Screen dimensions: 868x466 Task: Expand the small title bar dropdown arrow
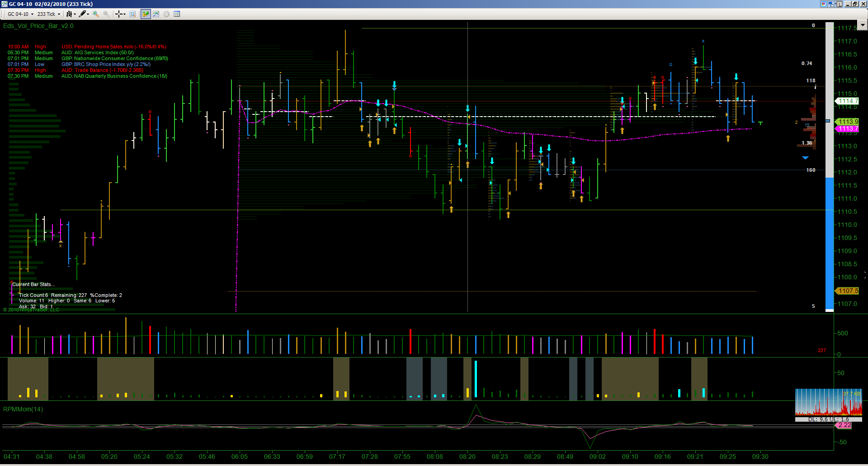[835, 4]
